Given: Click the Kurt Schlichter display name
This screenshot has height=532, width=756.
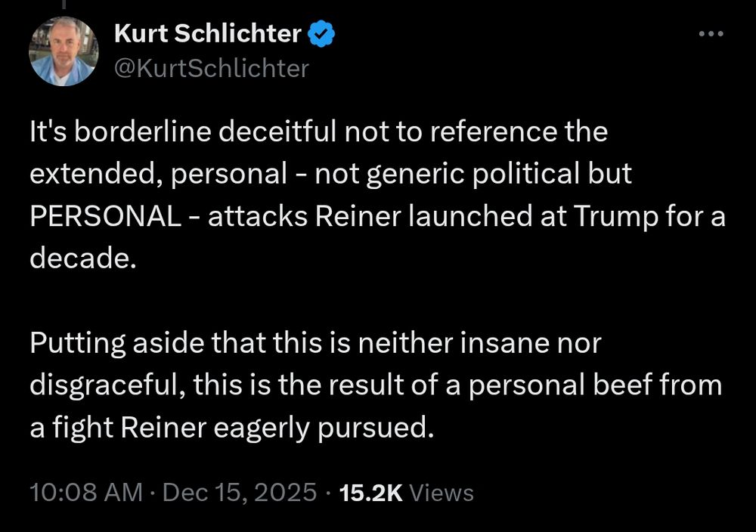Looking at the screenshot, I should [x=208, y=34].
